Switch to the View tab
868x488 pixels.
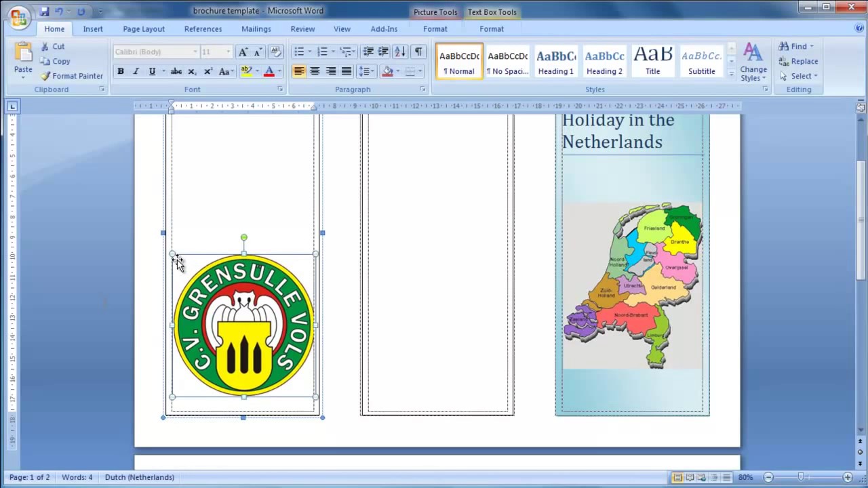coord(342,29)
